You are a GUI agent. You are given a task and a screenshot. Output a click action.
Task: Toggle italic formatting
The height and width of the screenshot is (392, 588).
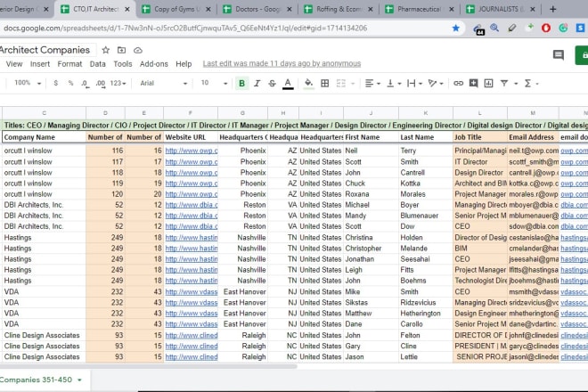click(x=257, y=83)
